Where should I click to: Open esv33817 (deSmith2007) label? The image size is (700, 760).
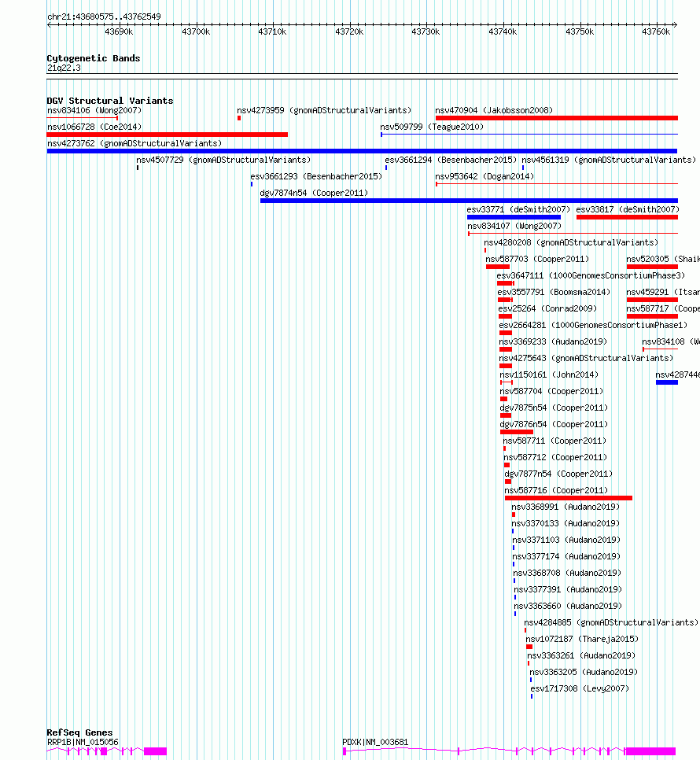tap(628, 209)
